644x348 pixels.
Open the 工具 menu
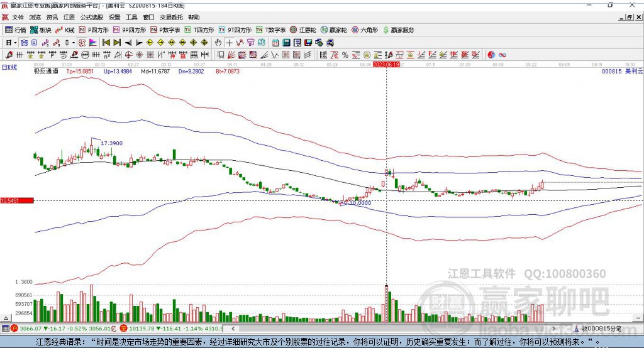coord(131,17)
